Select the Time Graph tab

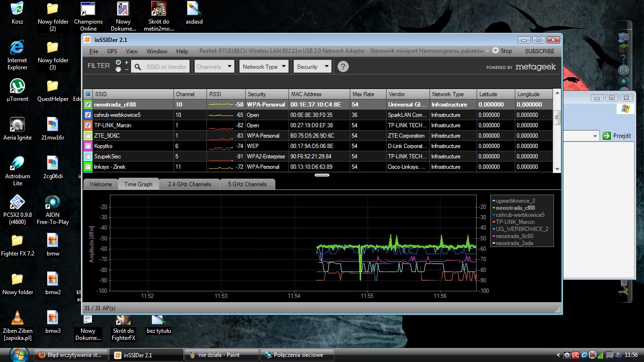[139, 184]
